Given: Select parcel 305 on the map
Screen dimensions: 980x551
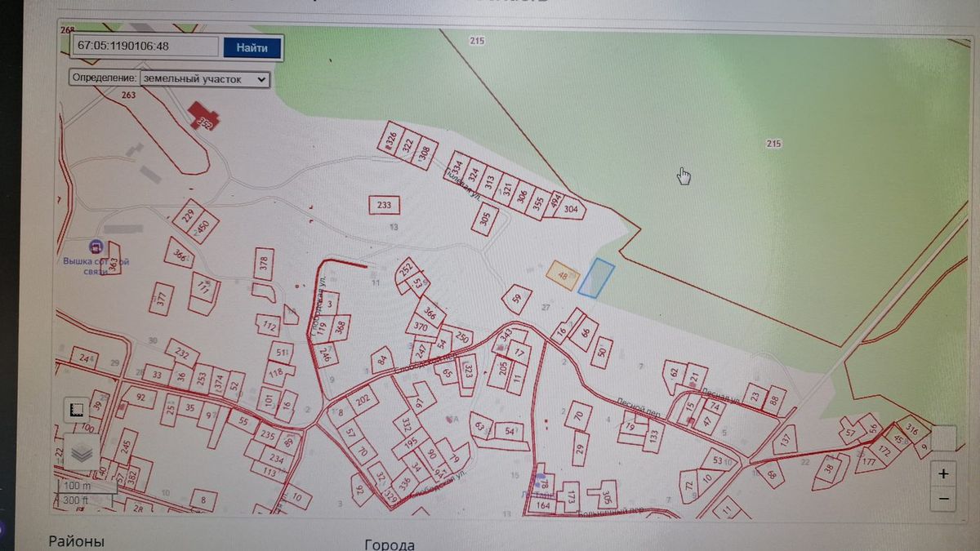Looking at the screenshot, I should point(485,218).
